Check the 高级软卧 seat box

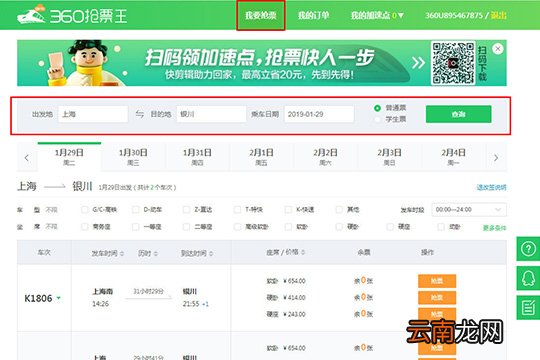pyautogui.click(x=237, y=227)
